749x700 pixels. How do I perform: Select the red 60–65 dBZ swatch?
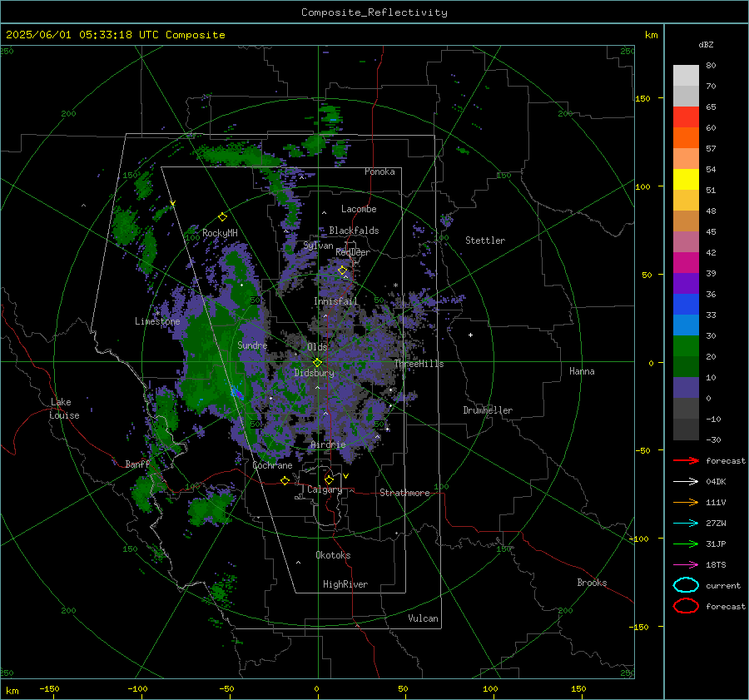[x=686, y=117]
